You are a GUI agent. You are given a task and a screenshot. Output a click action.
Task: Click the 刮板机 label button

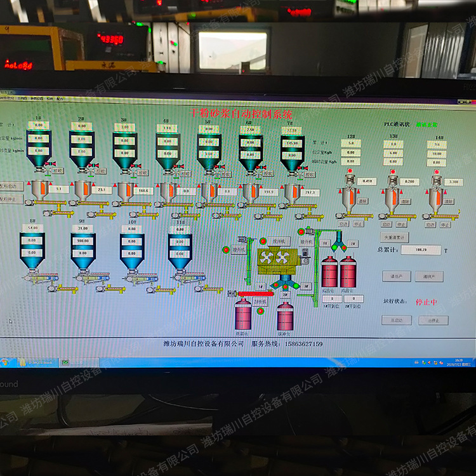pyautogui.click(x=260, y=301)
